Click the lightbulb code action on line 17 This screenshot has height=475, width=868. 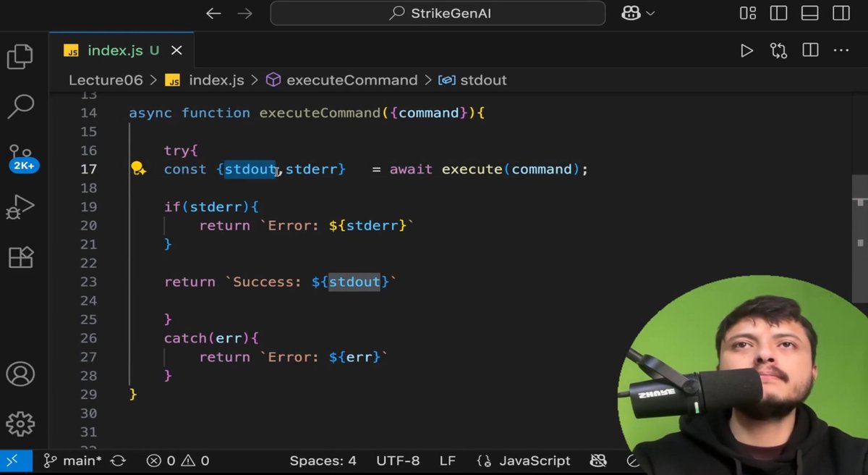[x=137, y=169]
